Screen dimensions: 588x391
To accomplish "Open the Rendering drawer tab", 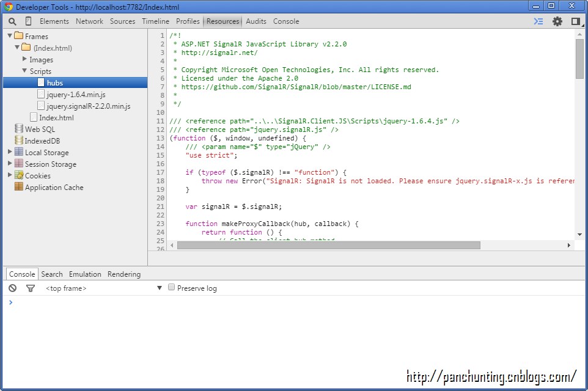I will (124, 274).
